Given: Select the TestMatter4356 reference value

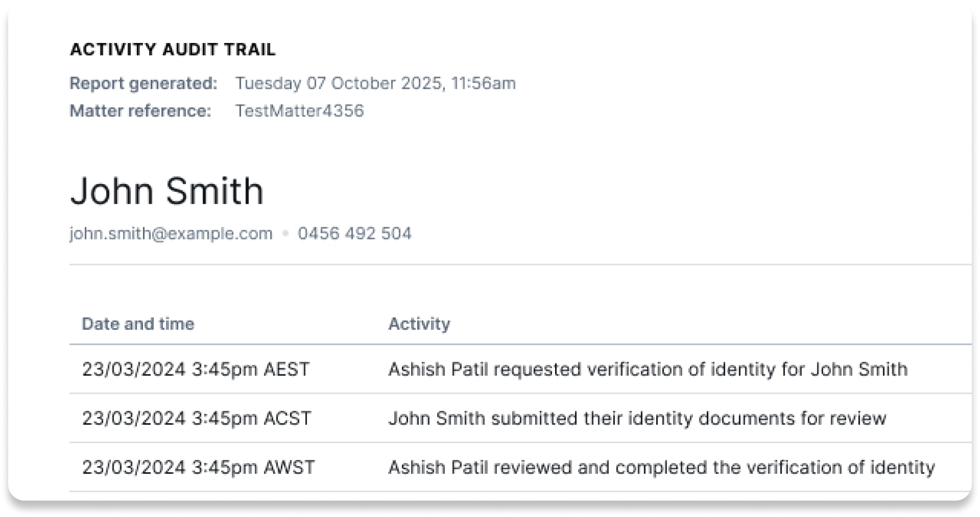Looking at the screenshot, I should [x=299, y=111].
